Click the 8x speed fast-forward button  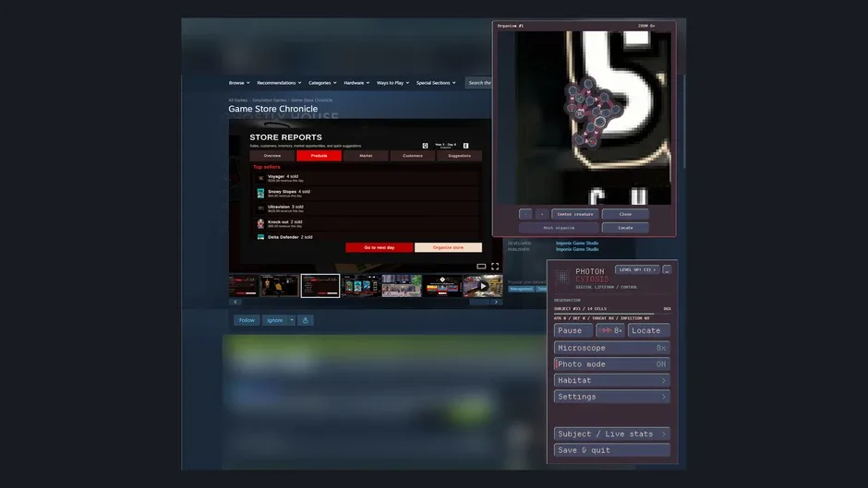coord(610,331)
